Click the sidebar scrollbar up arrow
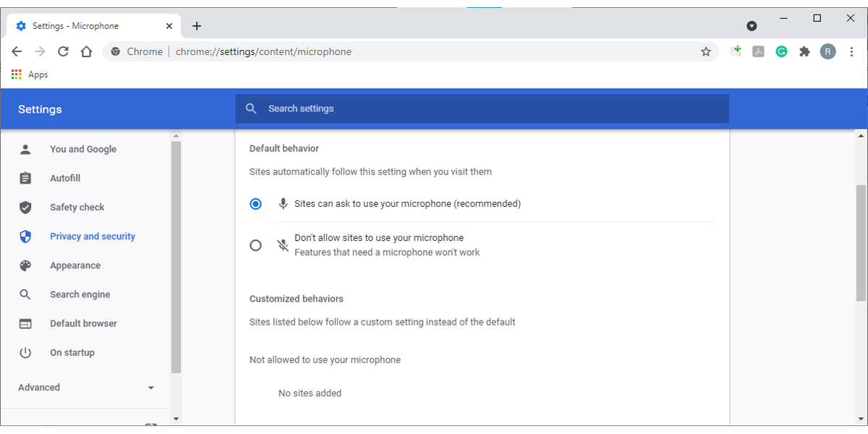 (176, 135)
